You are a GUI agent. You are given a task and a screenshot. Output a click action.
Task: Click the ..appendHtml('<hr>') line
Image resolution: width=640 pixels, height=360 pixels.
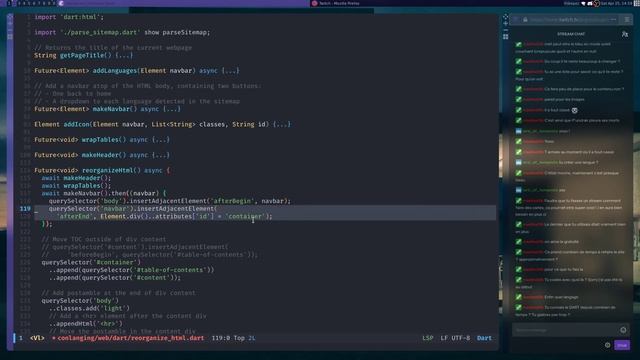pyautogui.click(x=86, y=324)
